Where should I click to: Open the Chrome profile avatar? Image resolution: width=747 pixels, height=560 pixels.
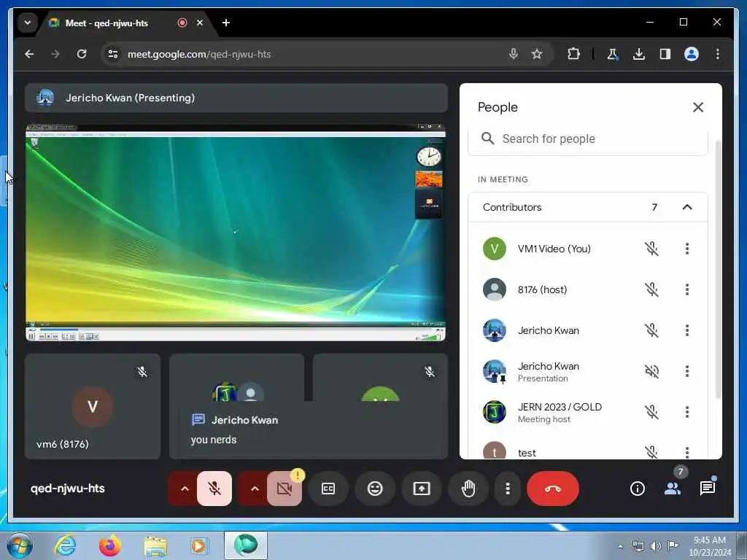(x=692, y=54)
